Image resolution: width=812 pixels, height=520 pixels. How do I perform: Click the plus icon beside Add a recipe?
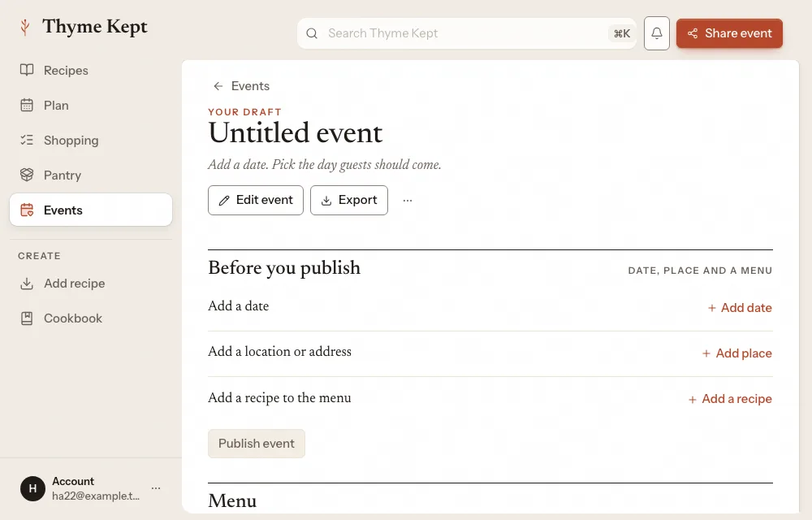click(693, 399)
